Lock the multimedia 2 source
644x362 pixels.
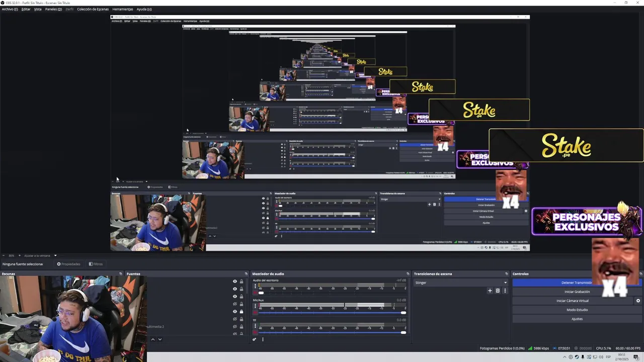pyautogui.click(x=242, y=326)
